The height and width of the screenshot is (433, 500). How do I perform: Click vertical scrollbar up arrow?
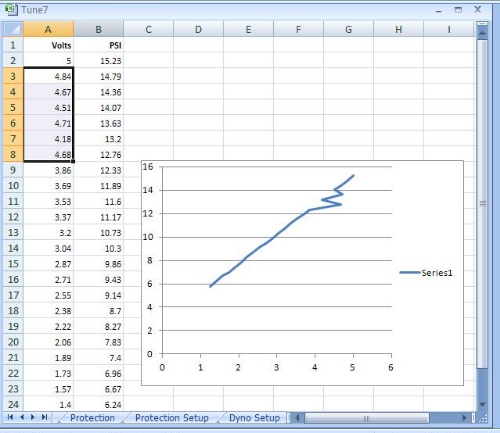(482, 33)
